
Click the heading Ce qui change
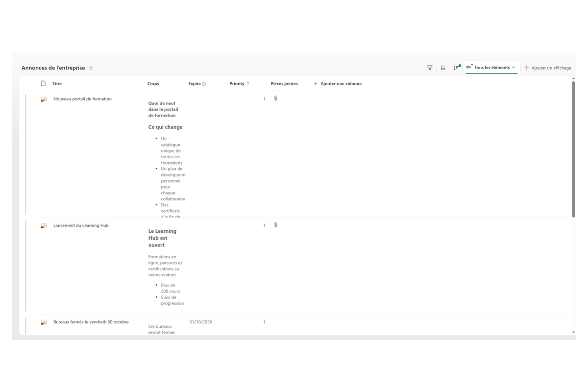coord(166,127)
